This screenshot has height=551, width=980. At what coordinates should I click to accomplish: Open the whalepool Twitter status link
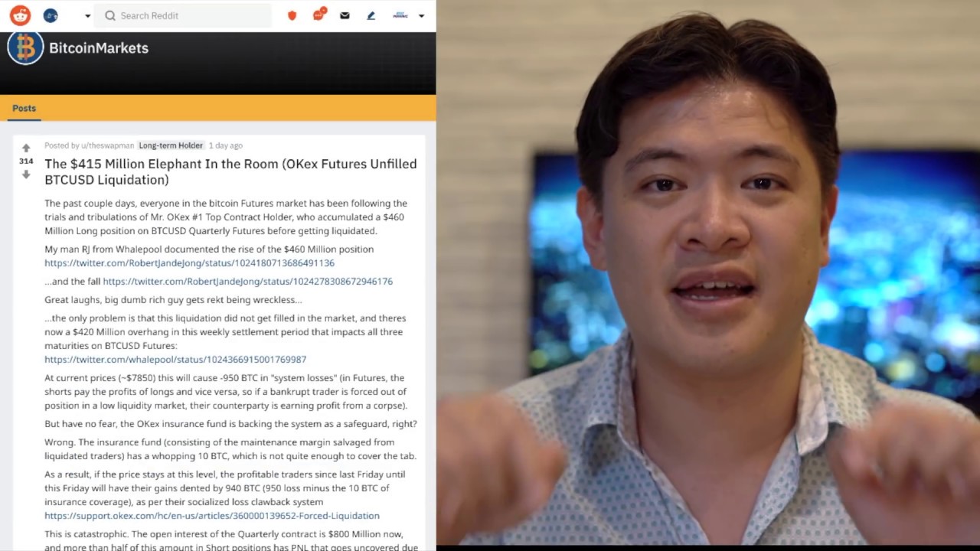click(x=175, y=359)
